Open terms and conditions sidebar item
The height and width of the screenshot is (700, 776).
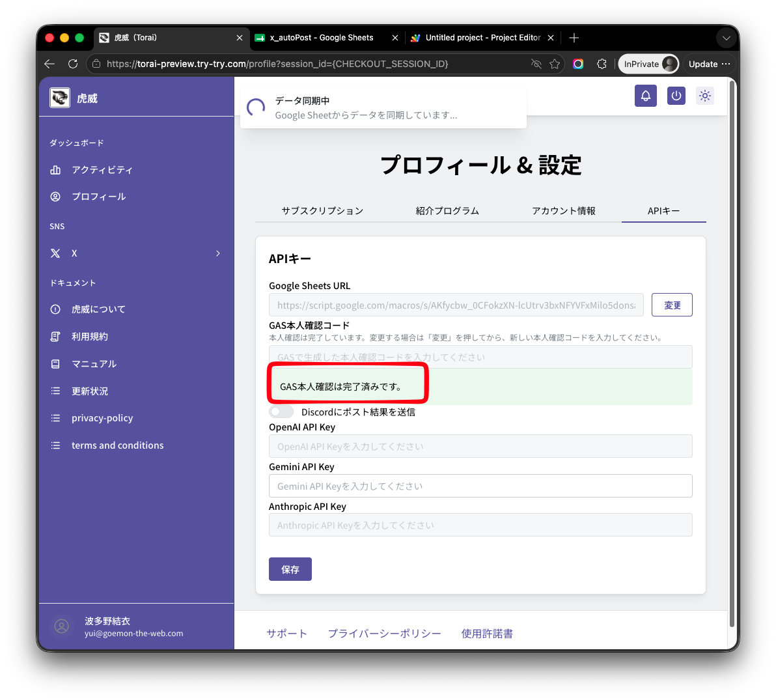click(x=117, y=445)
